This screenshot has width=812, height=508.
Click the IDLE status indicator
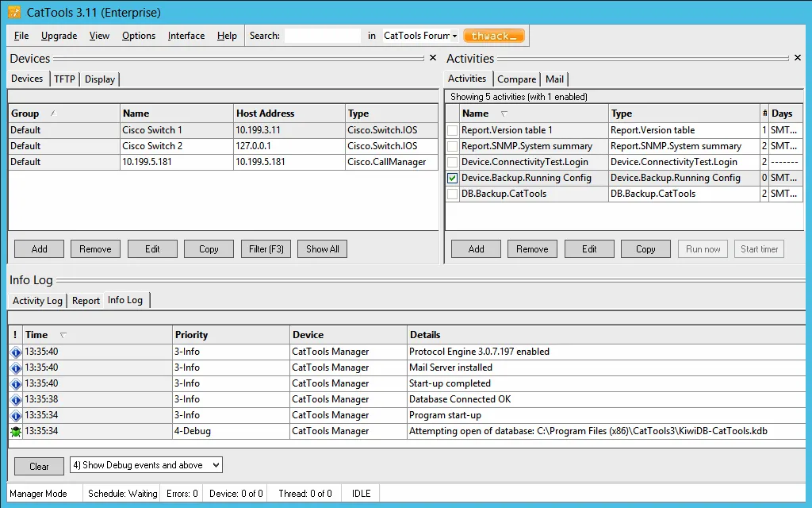pyautogui.click(x=360, y=493)
